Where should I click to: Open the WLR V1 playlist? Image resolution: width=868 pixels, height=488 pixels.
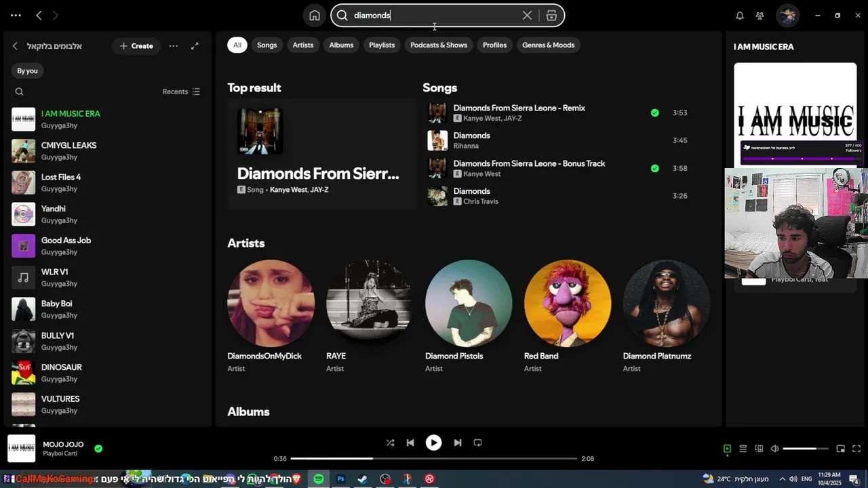(108, 277)
